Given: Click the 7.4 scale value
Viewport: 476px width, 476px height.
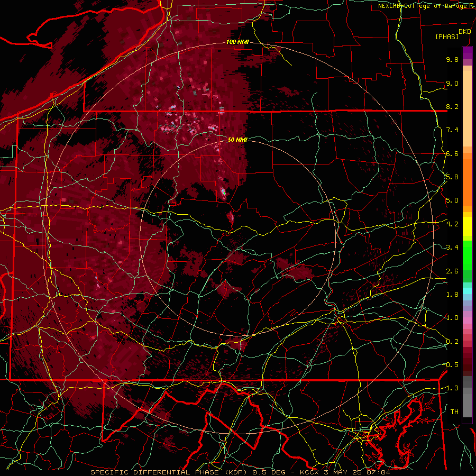Looking at the screenshot, I should tap(452, 130).
